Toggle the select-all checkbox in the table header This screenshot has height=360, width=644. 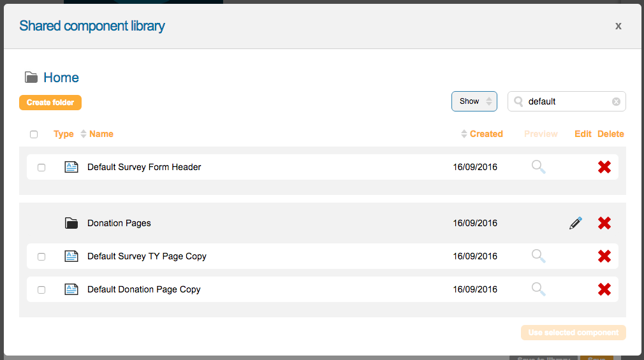(34, 134)
